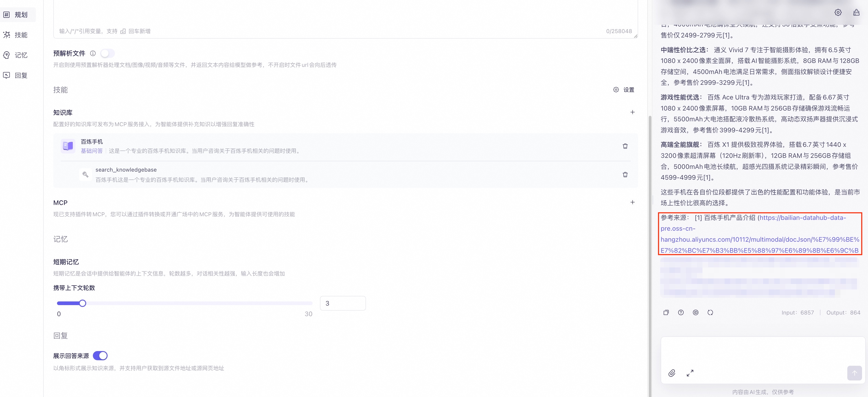Viewport: 868px width, 397px height.
Task: Add a knowledge base with plus
Action: pos(632,112)
